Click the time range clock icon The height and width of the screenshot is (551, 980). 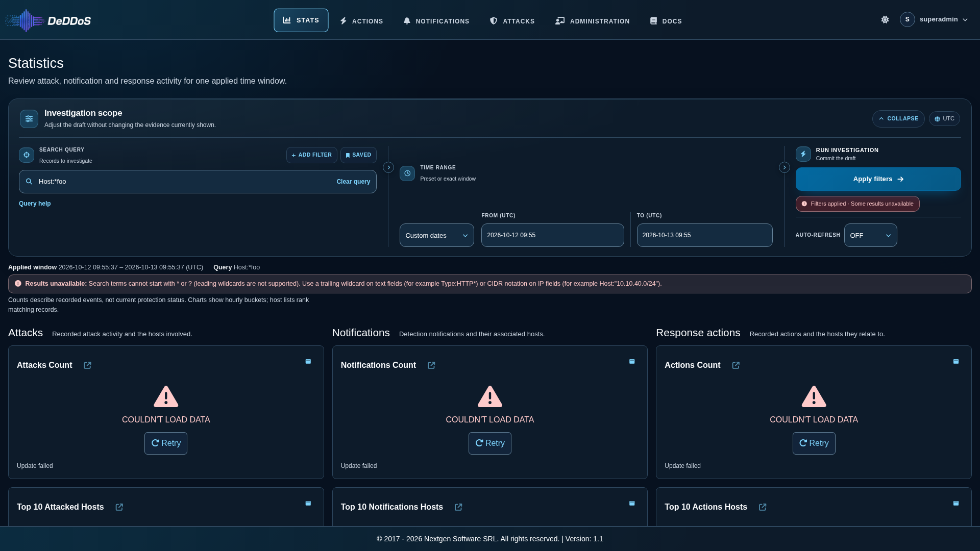pos(407,173)
